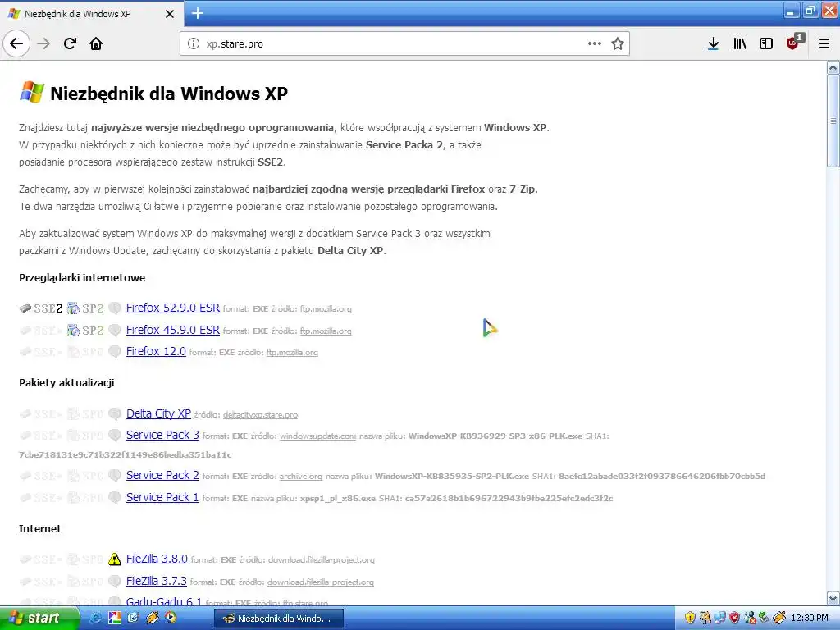The image size is (840, 630).
Task: Open the page actions three-dots menu
Action: 595,44
